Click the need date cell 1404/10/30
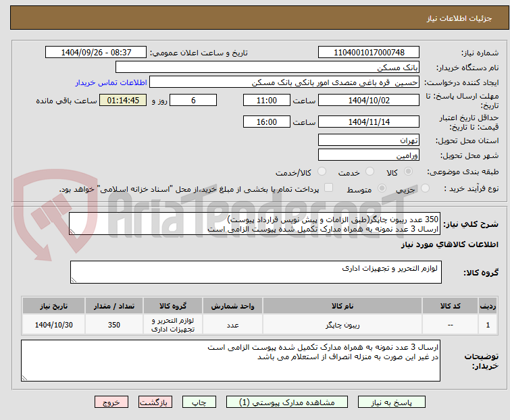 [53, 325]
